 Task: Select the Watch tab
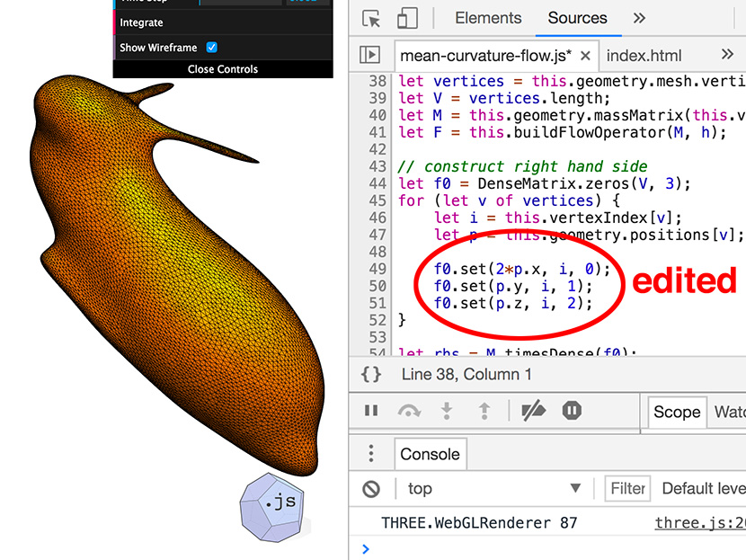pyautogui.click(x=730, y=412)
